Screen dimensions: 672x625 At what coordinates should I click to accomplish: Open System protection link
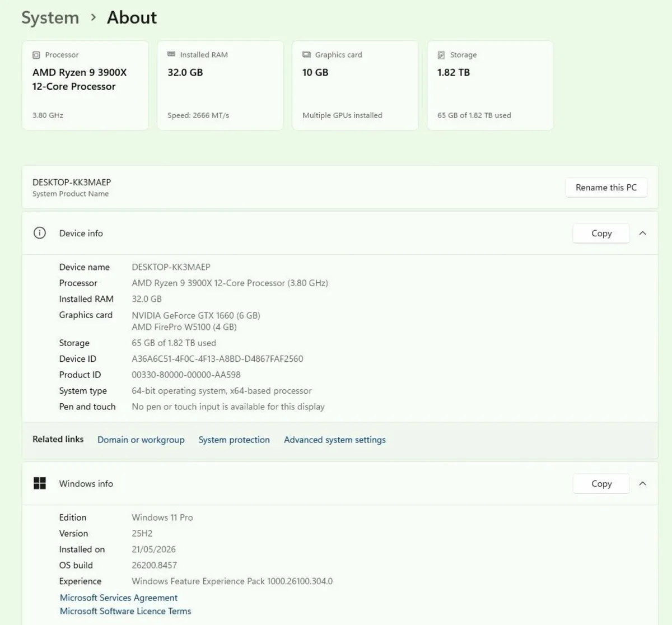coord(234,440)
